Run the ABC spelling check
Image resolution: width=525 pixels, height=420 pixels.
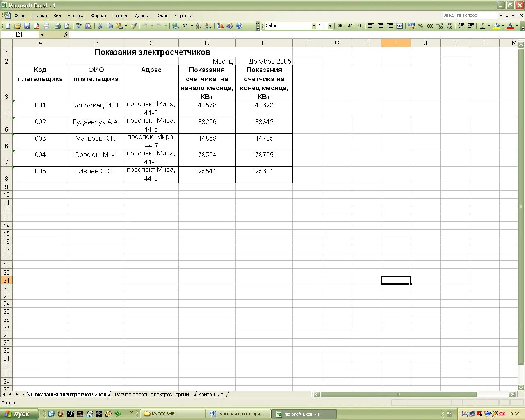79,26
